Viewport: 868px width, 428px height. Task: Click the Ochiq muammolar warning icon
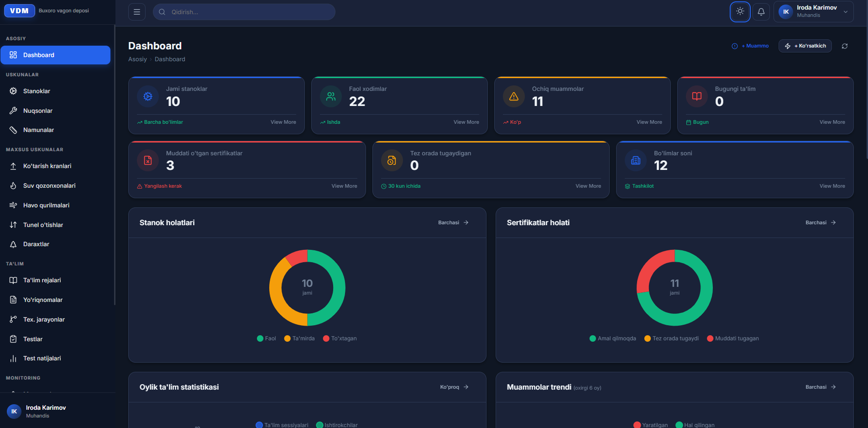tap(514, 96)
